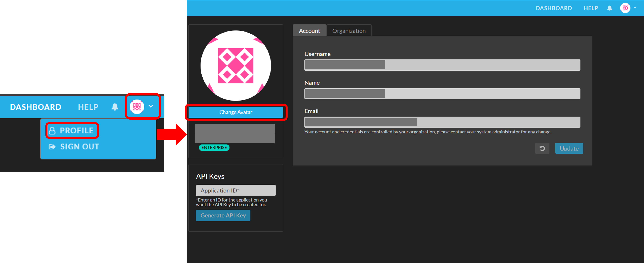Focus the Name input field
Screen dimensions: 644x263
pyautogui.click(x=442, y=94)
